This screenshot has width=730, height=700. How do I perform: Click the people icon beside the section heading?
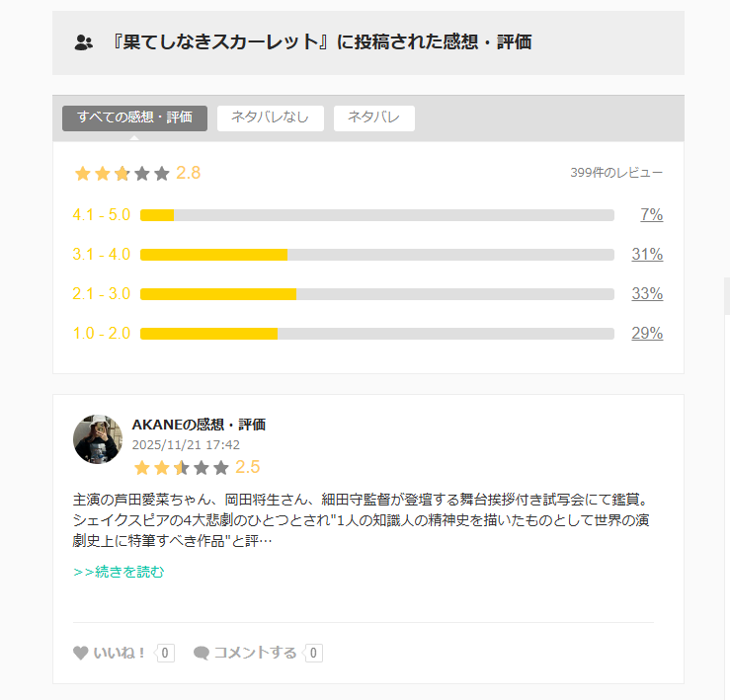83,42
